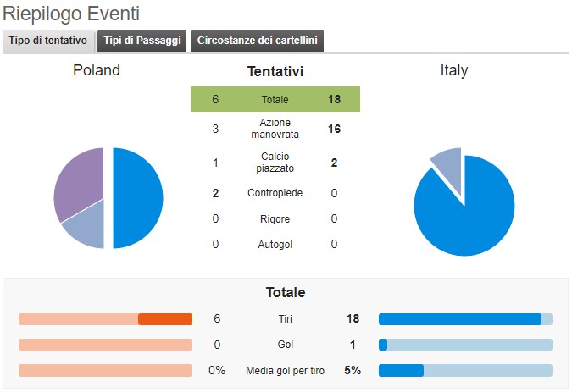
Task: Select the Tipo di tentativo tab
Action: click(48, 41)
